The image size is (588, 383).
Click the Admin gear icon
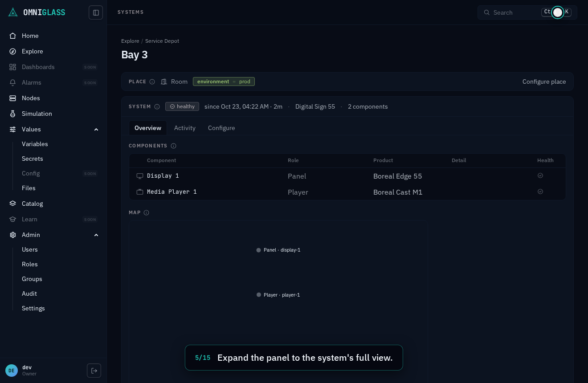[13, 235]
